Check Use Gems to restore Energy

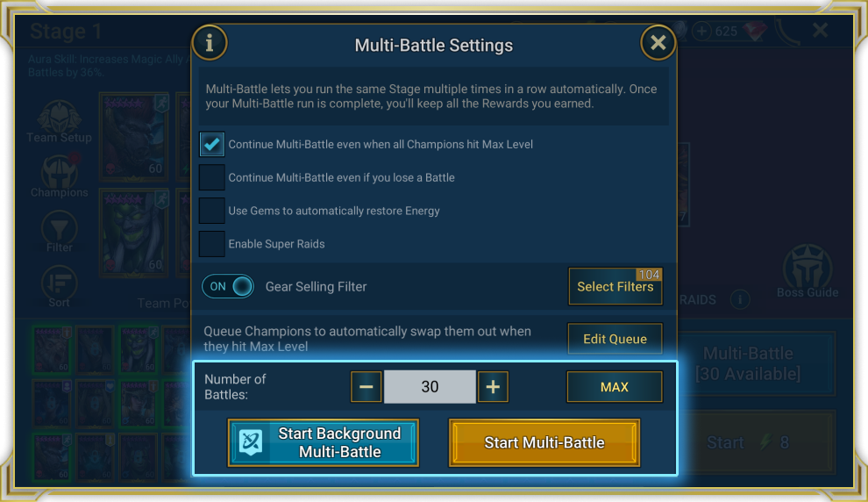[211, 211]
